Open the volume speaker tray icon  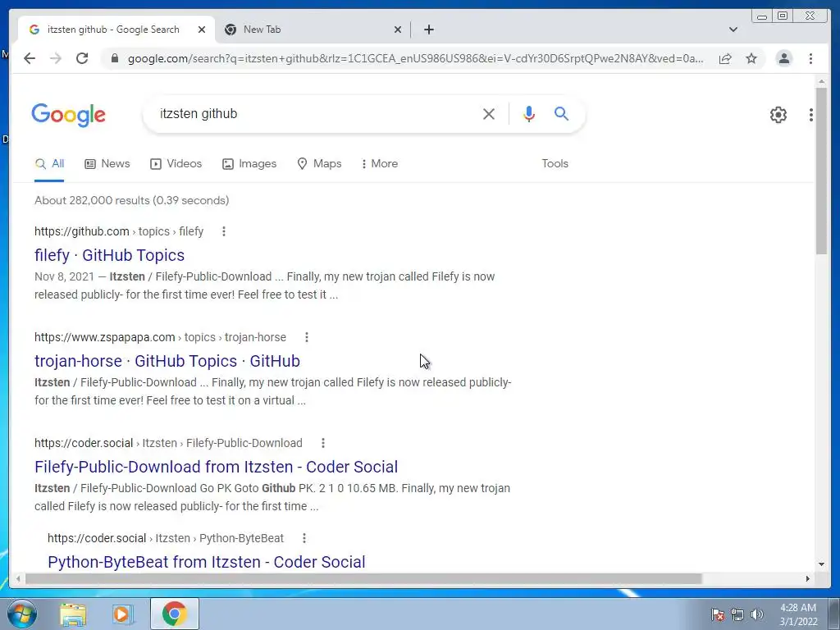(x=757, y=614)
